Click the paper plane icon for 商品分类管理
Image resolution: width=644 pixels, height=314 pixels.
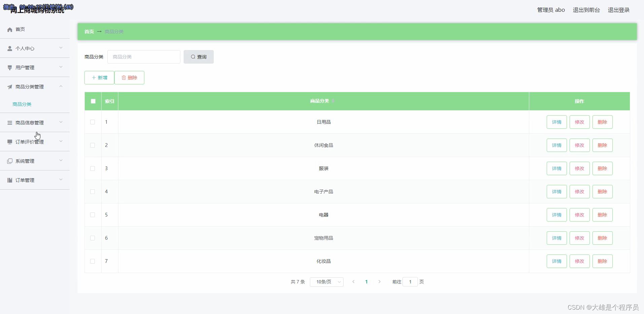[10, 87]
